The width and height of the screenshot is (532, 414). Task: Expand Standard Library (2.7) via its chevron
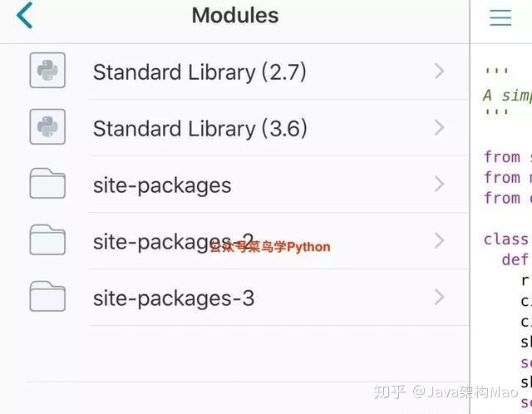coord(440,71)
